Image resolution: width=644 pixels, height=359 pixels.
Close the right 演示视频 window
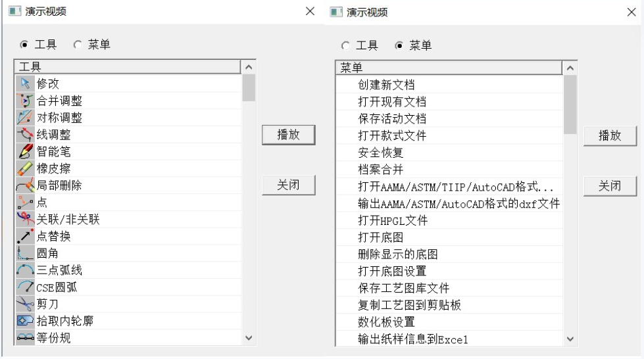[632, 12]
